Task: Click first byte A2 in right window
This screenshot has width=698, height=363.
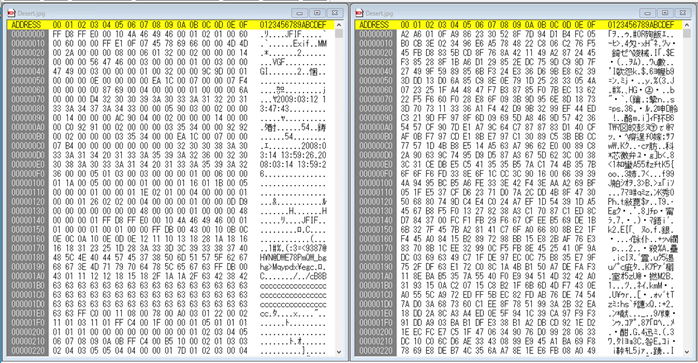Action: coord(405,34)
